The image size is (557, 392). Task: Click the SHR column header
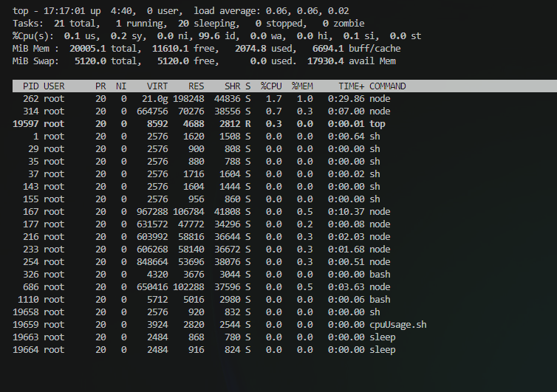(x=232, y=86)
